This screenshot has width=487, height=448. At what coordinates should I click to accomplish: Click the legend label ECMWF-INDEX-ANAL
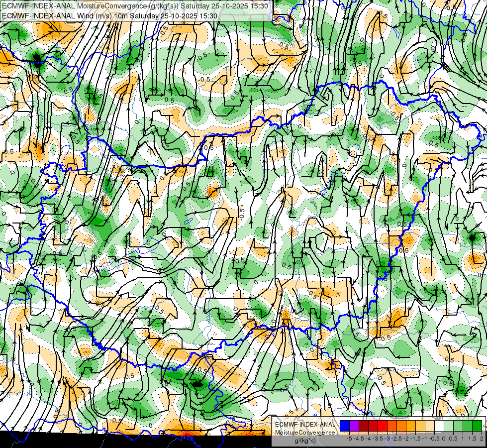pos(305,425)
